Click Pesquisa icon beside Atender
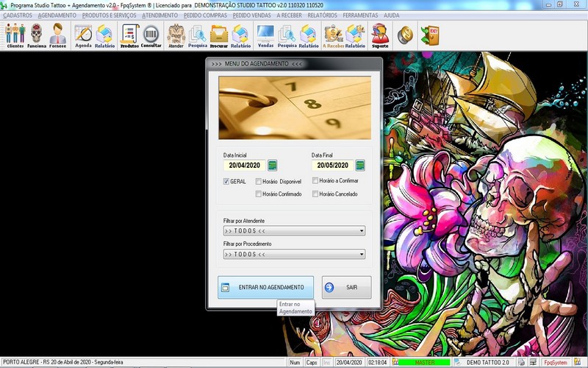The height and width of the screenshot is (368, 588). pos(197,35)
